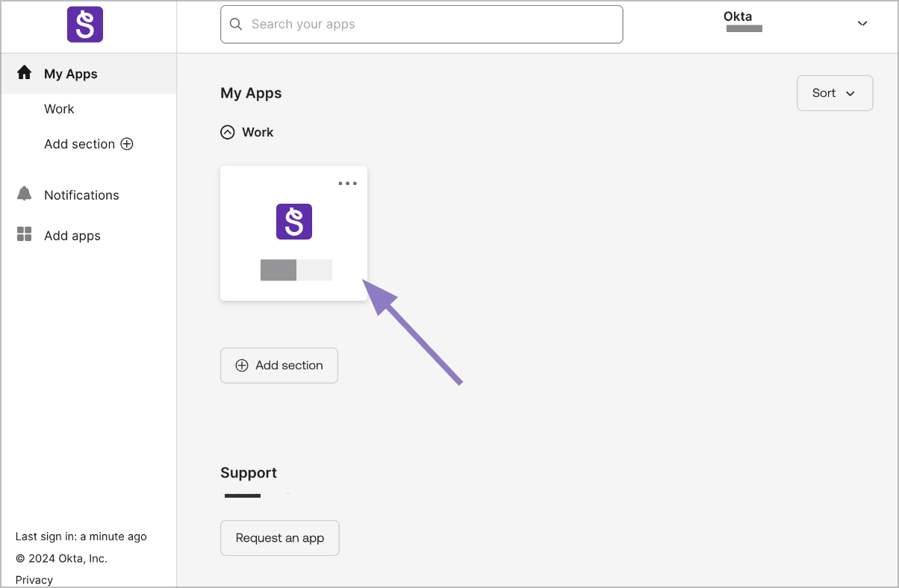Open the Sort dropdown
The image size is (899, 588).
(834, 93)
